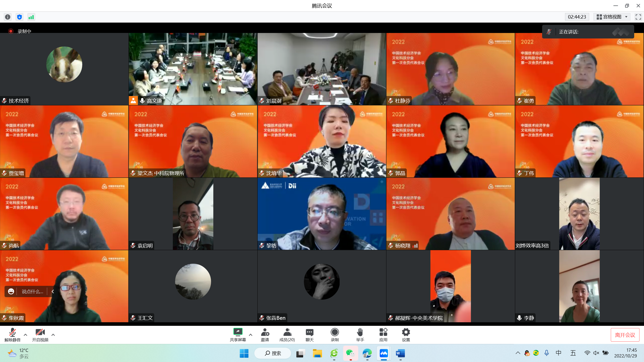Screen dimensions: 644x362
Task: Open the meeting info icon
Action: [x=8, y=17]
